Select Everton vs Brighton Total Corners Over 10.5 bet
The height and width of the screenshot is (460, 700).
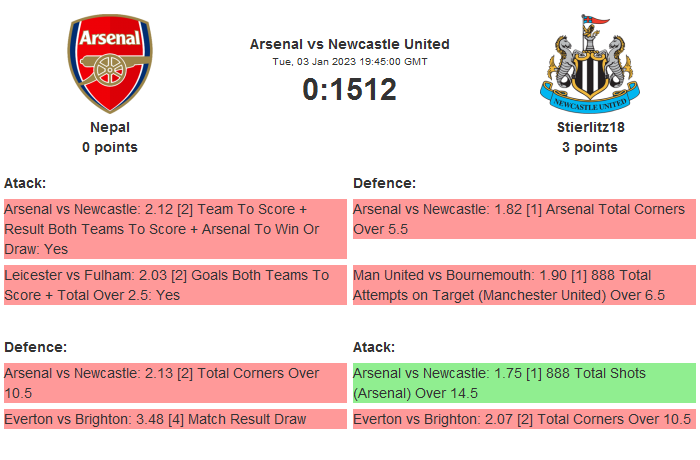pyautogui.click(x=523, y=419)
